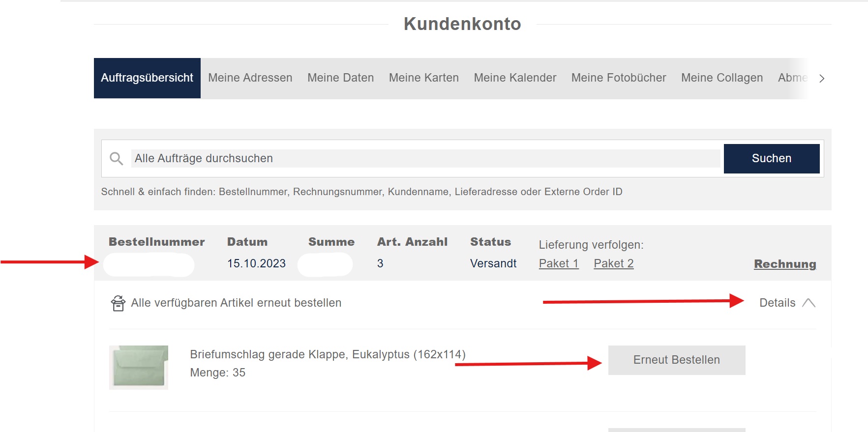Switch to Meine Collagen tab

click(722, 78)
